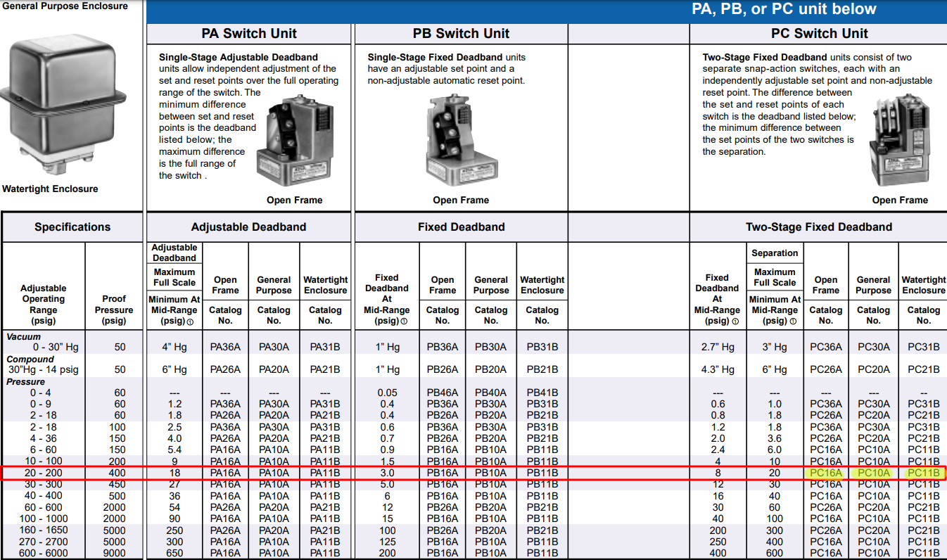
Task: Select the PB Switch Unit column heading
Action: tap(461, 34)
